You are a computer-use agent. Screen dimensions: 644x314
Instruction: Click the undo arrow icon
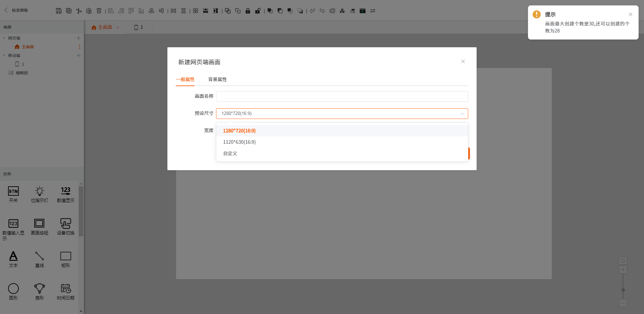tap(312, 11)
